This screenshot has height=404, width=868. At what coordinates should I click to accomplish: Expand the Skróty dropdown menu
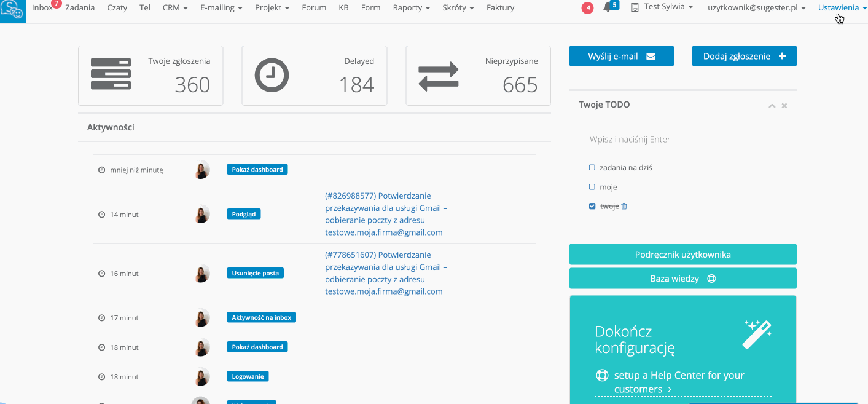point(458,8)
